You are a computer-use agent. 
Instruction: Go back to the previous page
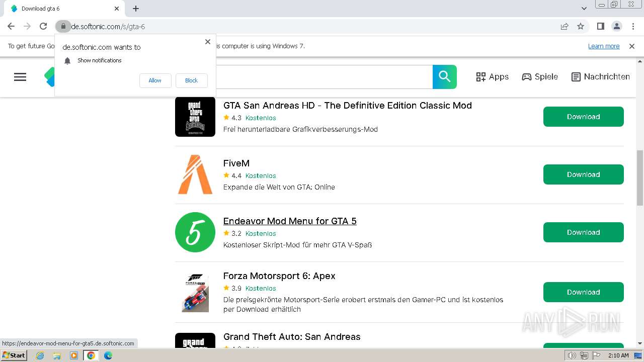11,26
